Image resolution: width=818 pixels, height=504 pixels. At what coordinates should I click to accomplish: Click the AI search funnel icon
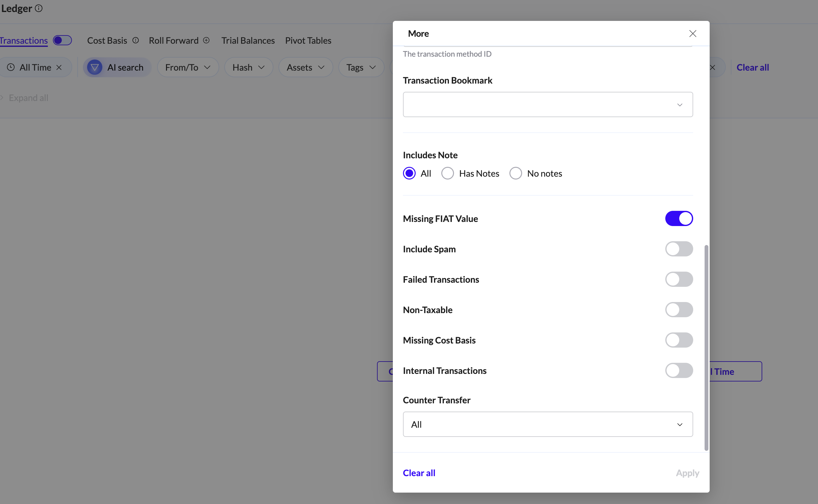tap(95, 67)
